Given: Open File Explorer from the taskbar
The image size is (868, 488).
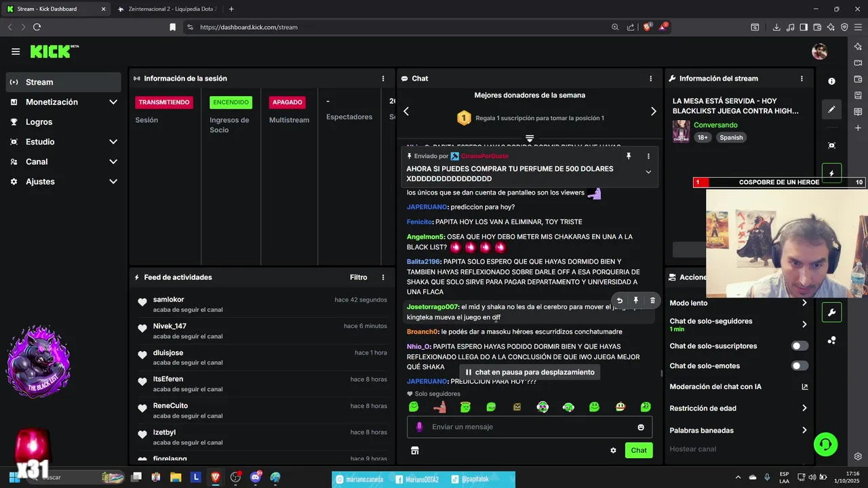Looking at the screenshot, I should click(x=176, y=477).
